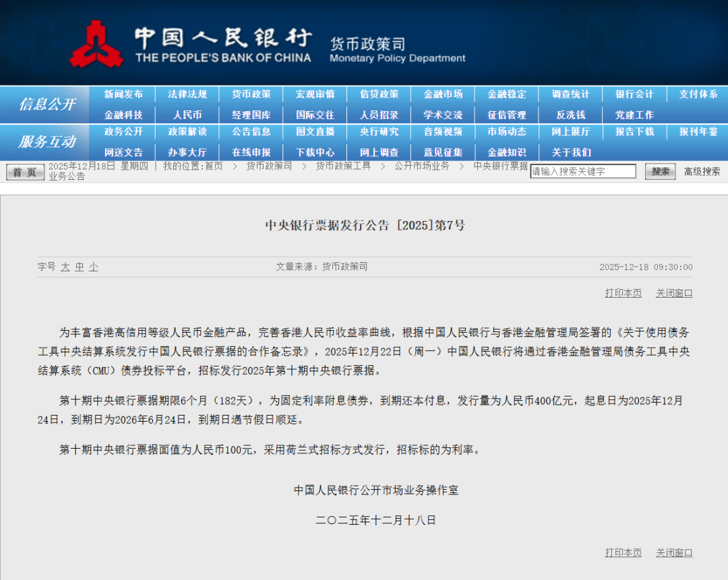Click the 搜索 search button
728x580 pixels.
click(660, 172)
